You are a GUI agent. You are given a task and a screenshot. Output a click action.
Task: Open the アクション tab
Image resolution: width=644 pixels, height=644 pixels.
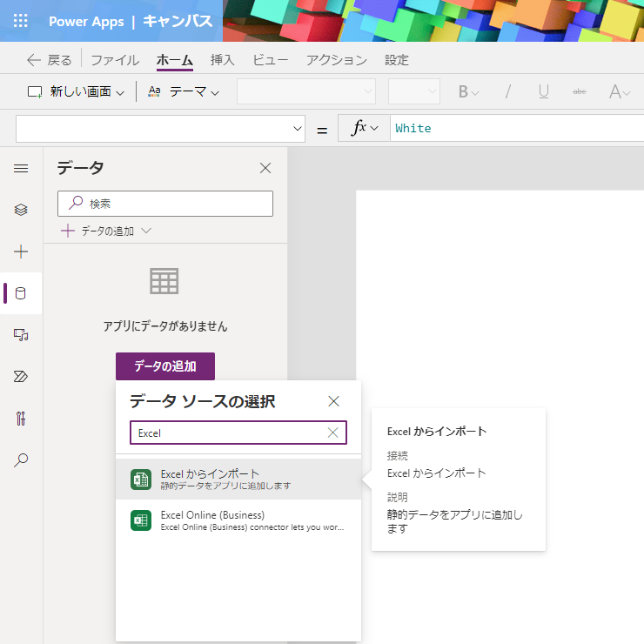(337, 60)
